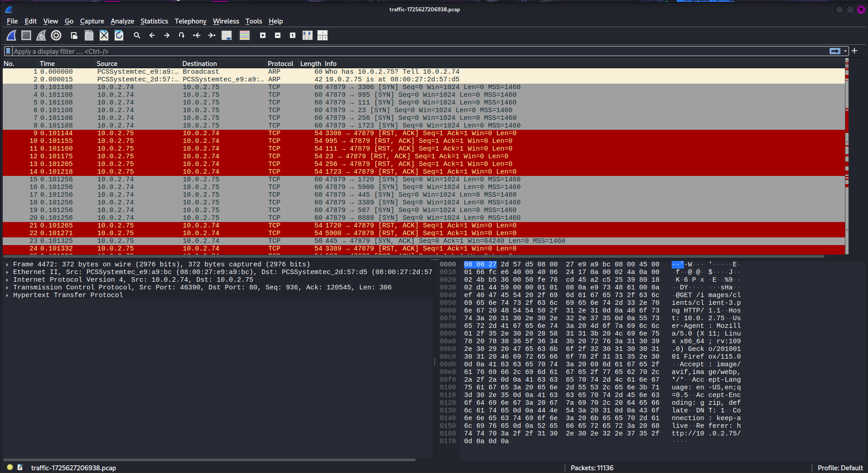Click display filter bookmark icon
The width and height of the screenshot is (868, 473).
8,51
